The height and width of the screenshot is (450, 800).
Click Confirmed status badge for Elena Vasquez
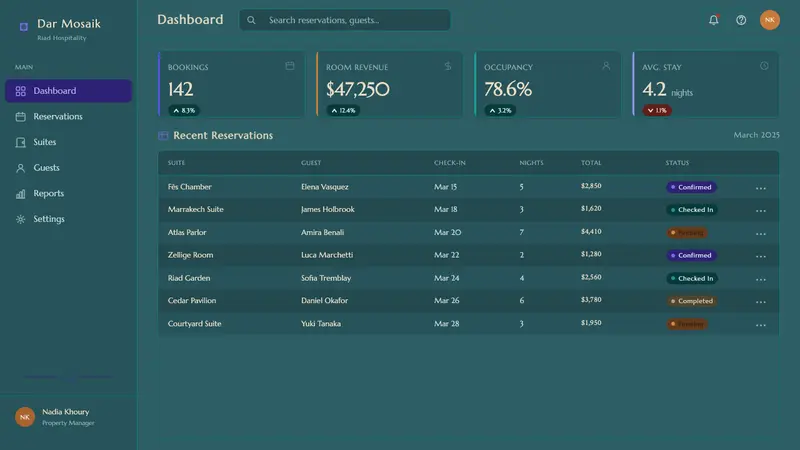coord(691,187)
